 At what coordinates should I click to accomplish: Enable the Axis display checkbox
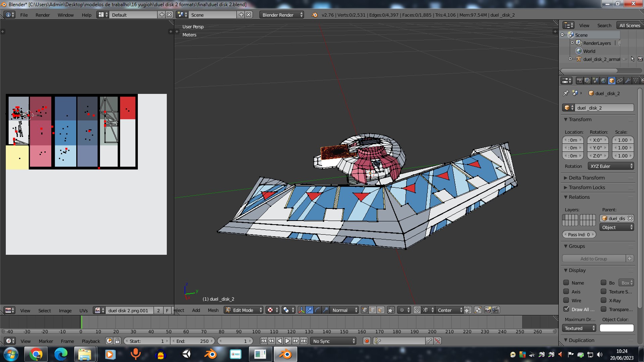pos(566,291)
